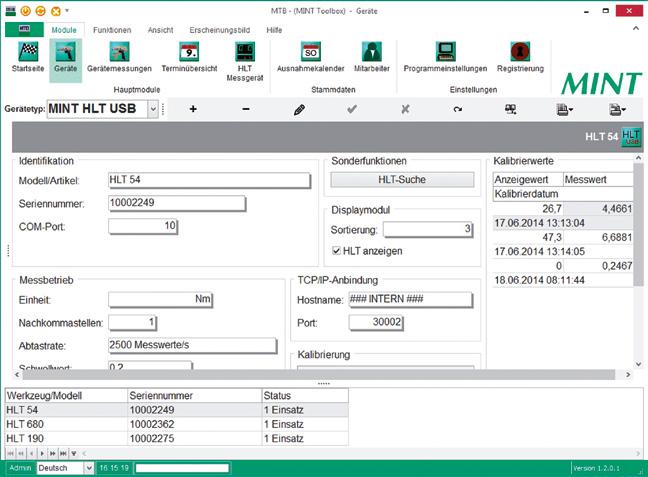Image resolution: width=648 pixels, height=477 pixels.
Task: Collapse the ribbon with the chevron
Action: (636, 29)
